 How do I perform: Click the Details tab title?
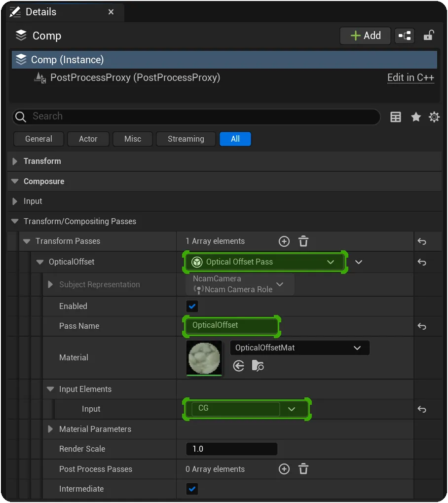pos(41,12)
